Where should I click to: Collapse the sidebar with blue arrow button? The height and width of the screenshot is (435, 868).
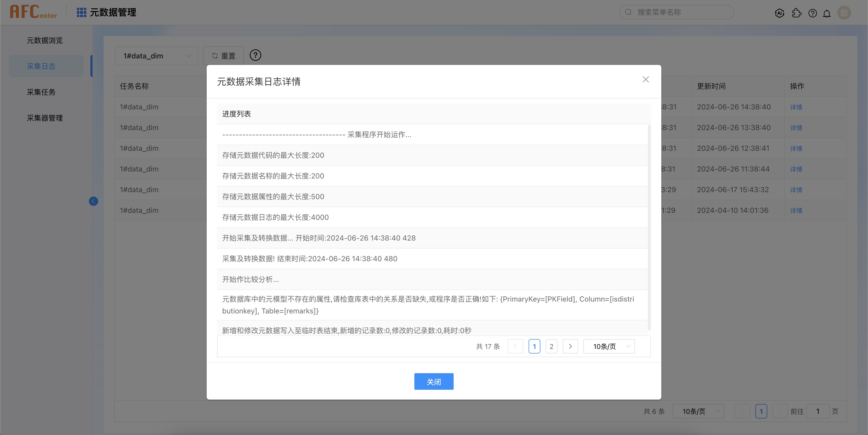93,201
